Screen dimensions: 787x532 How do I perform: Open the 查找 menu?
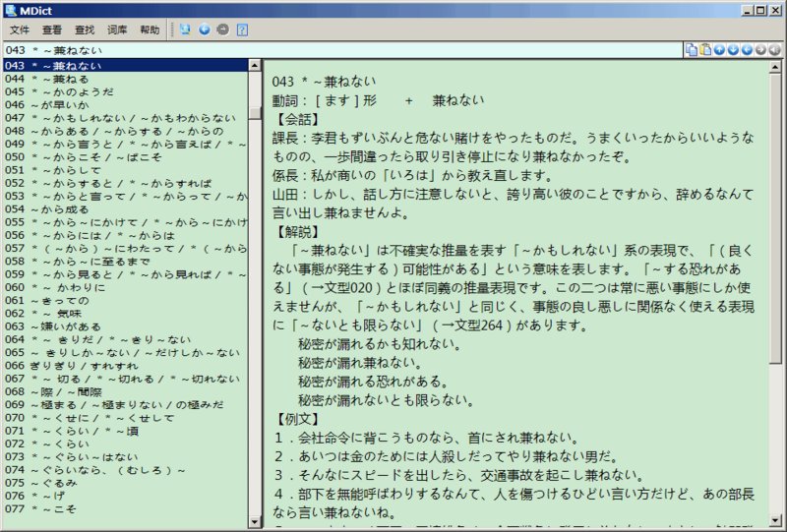[84, 30]
